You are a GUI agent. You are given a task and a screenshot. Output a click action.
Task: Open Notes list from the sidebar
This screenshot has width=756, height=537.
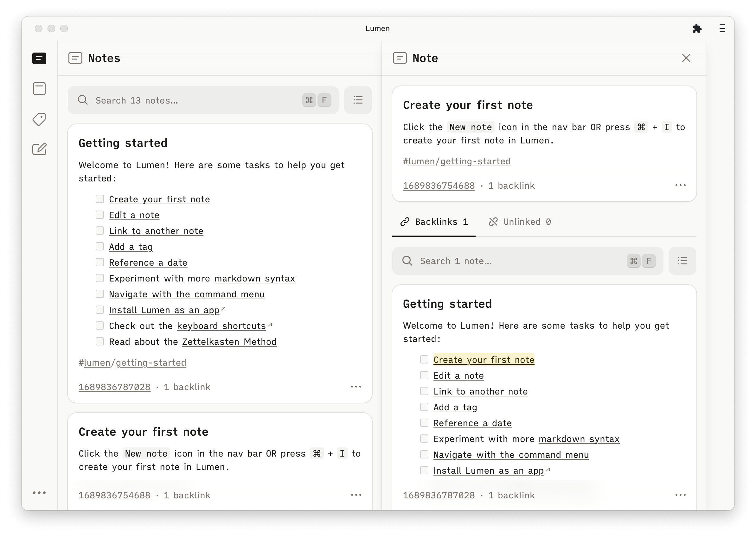click(x=39, y=59)
